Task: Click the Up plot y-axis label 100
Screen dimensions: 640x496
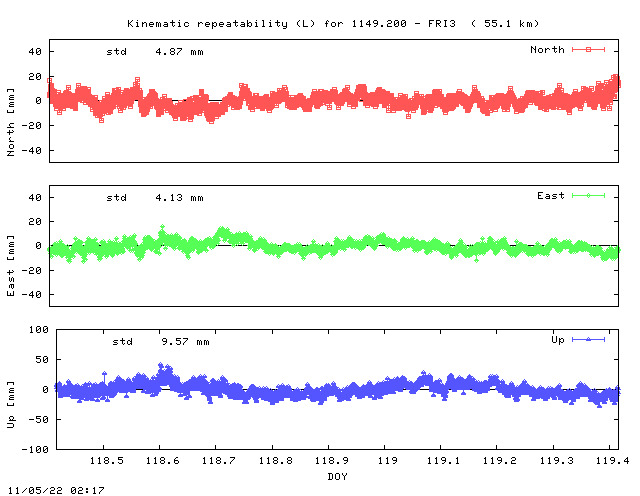Action: coord(38,329)
